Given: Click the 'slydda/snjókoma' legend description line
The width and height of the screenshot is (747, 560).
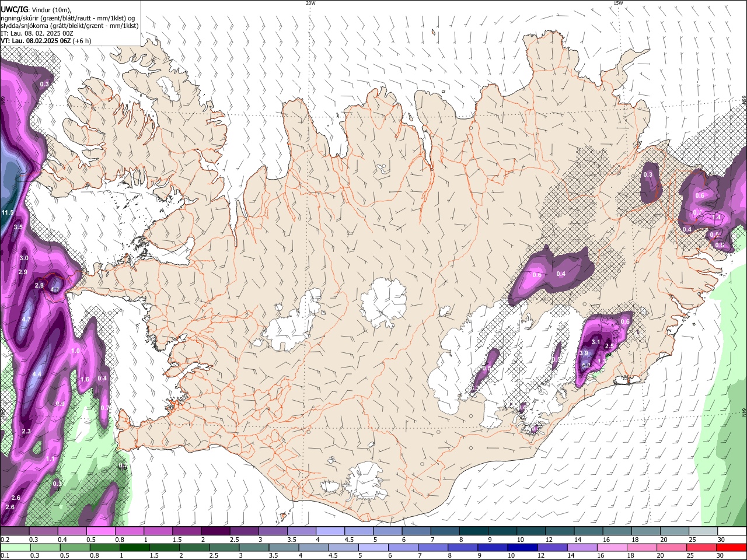Looking at the screenshot, I should click(69, 26).
